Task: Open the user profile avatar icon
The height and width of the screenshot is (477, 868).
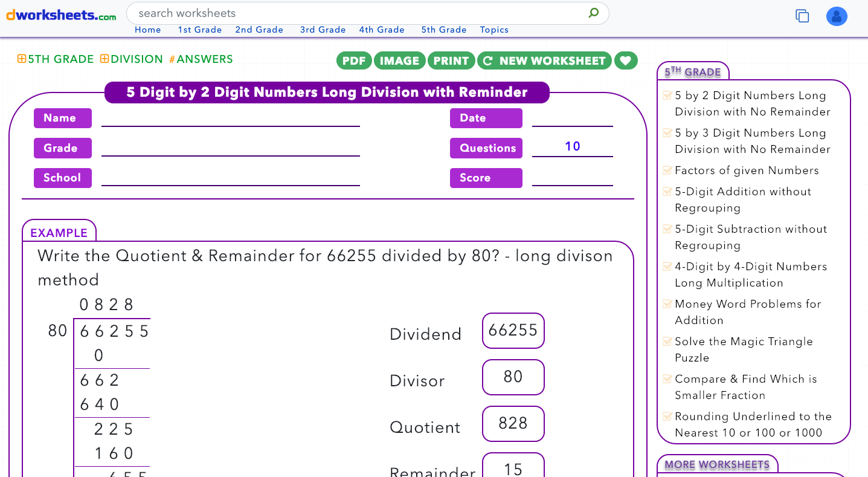Action: tap(837, 16)
